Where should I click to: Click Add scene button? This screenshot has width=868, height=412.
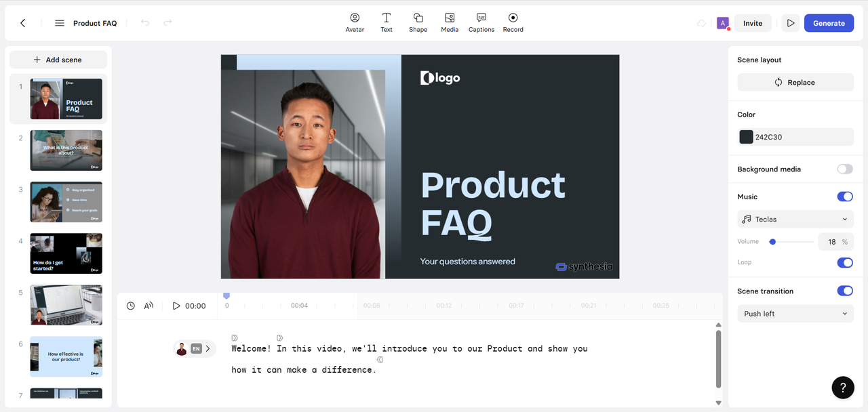[x=58, y=60]
